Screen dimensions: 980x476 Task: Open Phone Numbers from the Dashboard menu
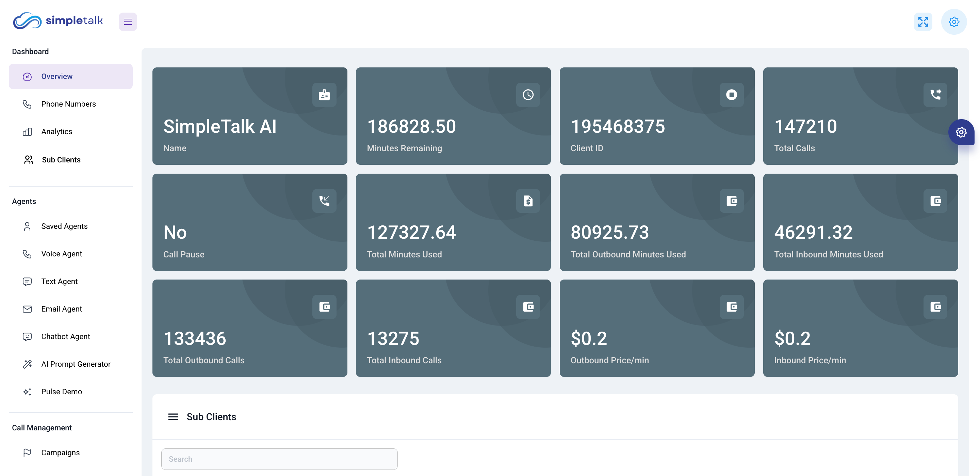tap(68, 104)
